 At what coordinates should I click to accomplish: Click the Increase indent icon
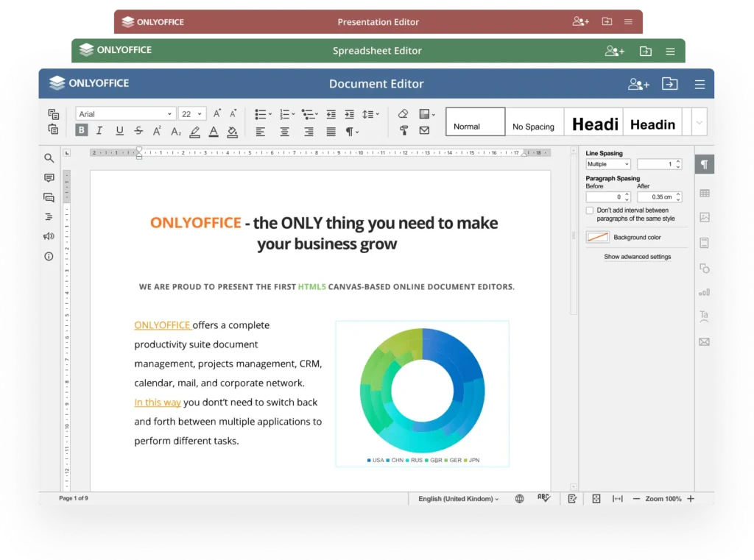point(349,114)
